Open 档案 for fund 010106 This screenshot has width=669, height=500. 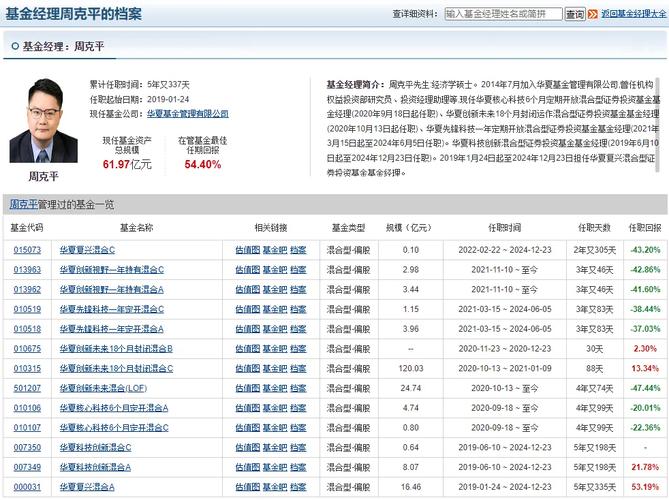click(298, 408)
